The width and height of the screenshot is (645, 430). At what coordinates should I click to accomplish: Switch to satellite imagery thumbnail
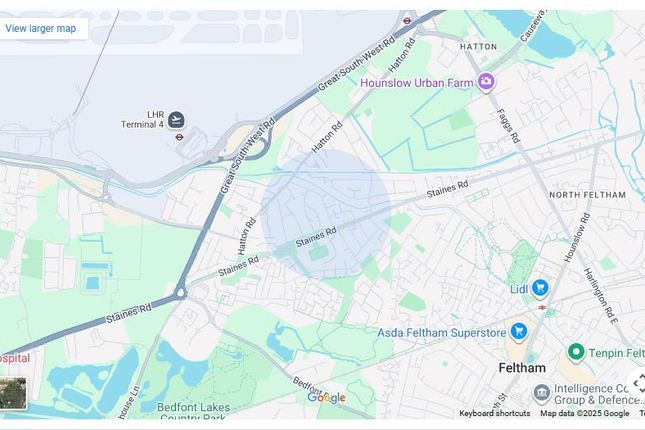[x=13, y=393]
